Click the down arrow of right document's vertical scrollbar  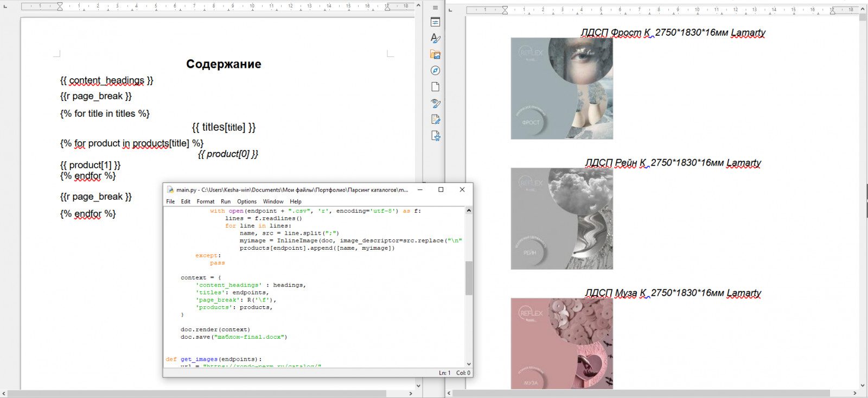863,386
